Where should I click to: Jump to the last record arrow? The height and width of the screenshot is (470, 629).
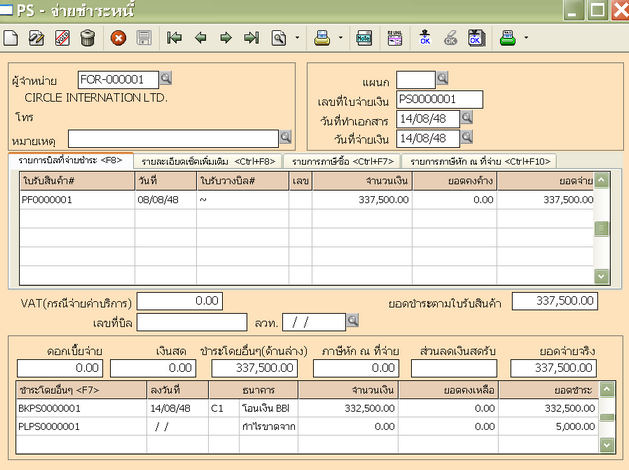[x=251, y=39]
